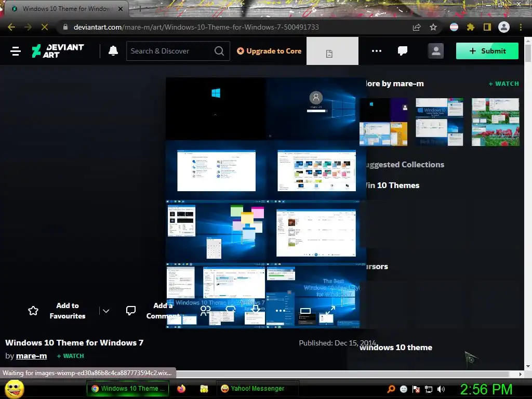Click the fullscreen expand arrows icon

pyautogui.click(x=330, y=310)
